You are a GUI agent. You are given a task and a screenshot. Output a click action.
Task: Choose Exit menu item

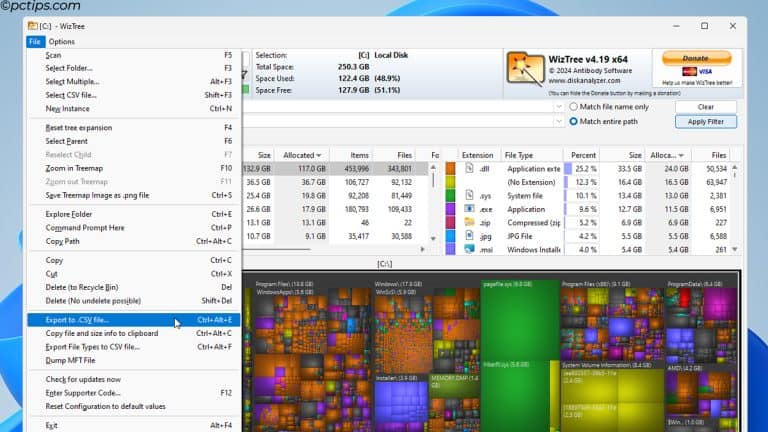(134, 425)
